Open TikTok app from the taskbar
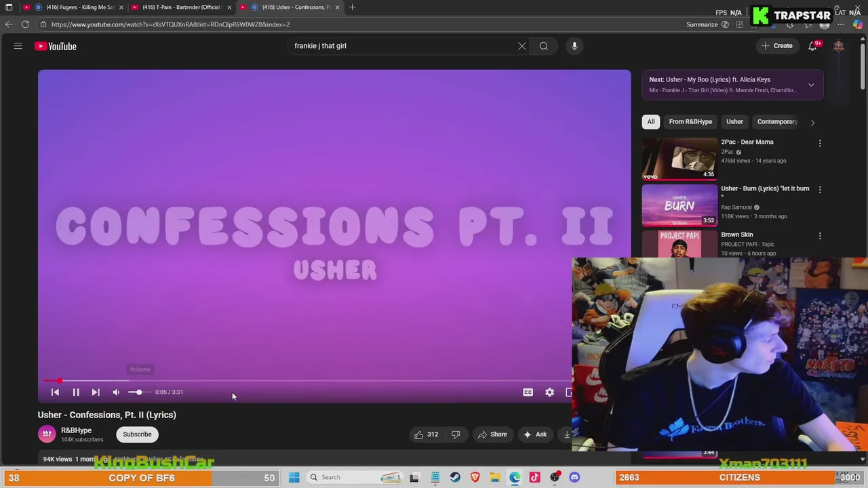 point(535,478)
